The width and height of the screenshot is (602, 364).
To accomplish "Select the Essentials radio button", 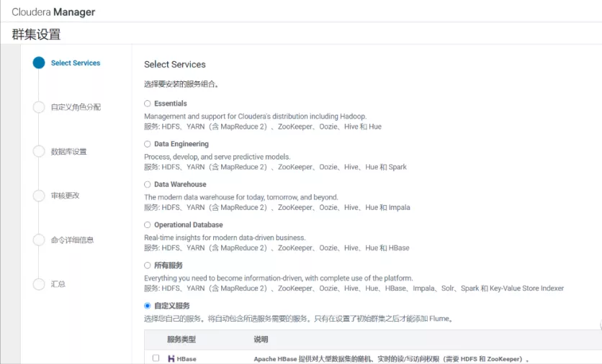I will pyautogui.click(x=148, y=104).
